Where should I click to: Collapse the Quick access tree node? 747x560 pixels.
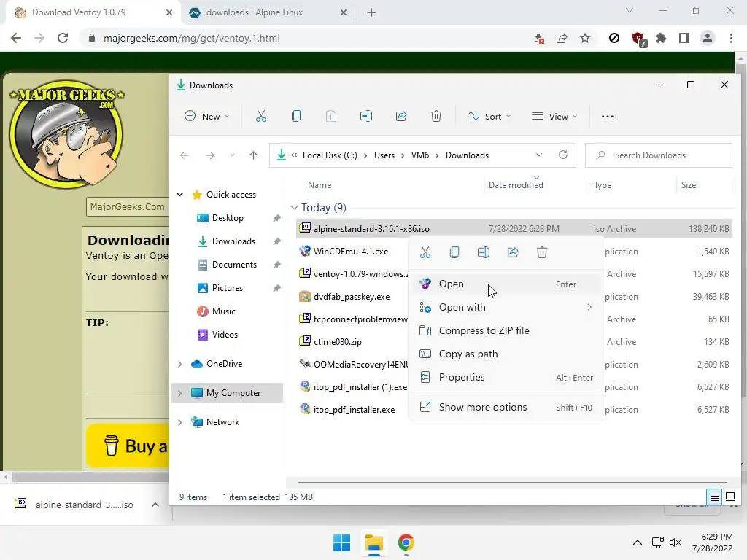tap(180, 194)
